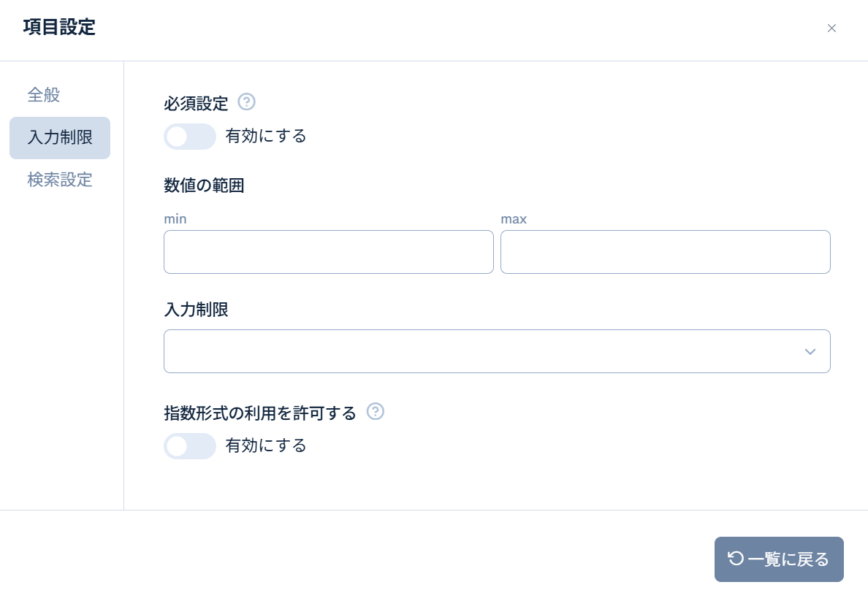Click the undo arrow icon on 一覧に戻る button
This screenshot has width=868, height=601.
pyautogui.click(x=736, y=559)
